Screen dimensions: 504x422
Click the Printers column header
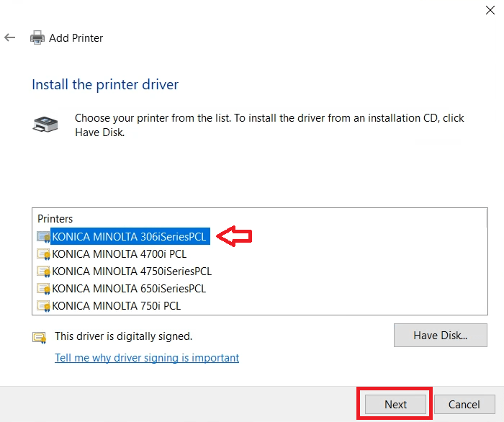[55, 219]
